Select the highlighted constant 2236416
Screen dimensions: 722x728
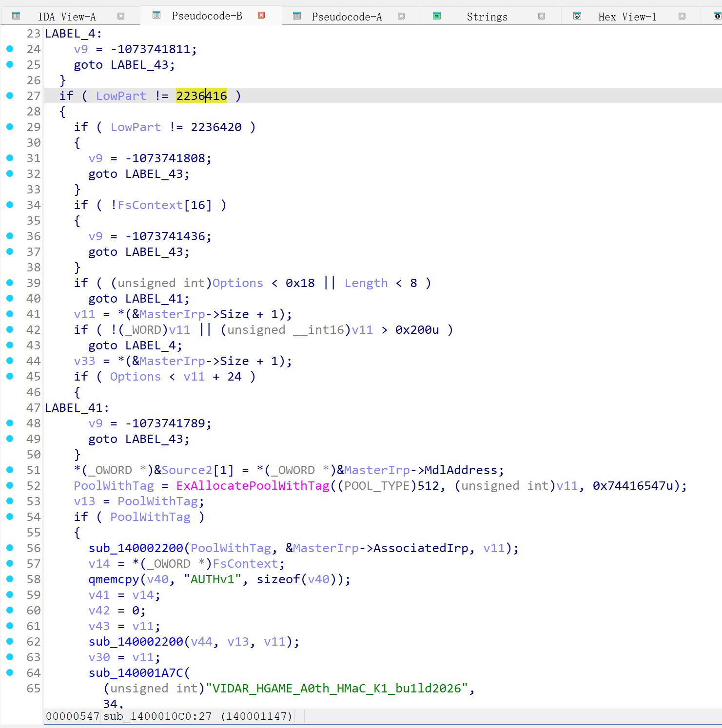[x=201, y=96]
